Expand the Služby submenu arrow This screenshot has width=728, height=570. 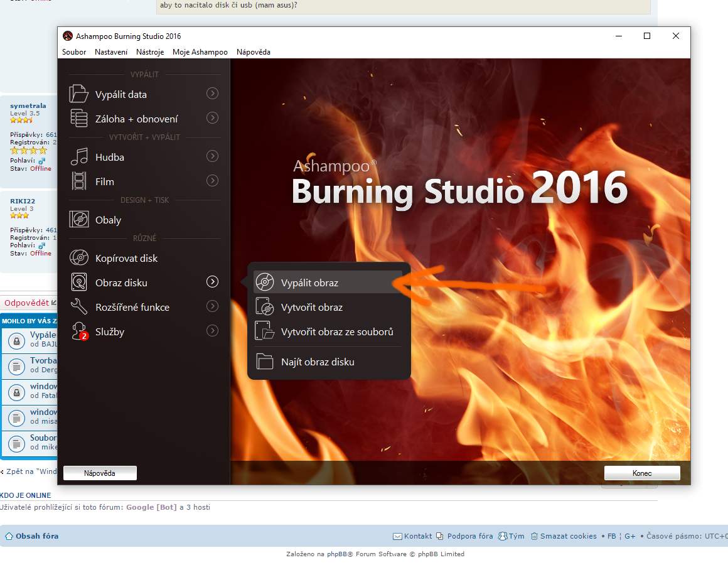pos(212,331)
